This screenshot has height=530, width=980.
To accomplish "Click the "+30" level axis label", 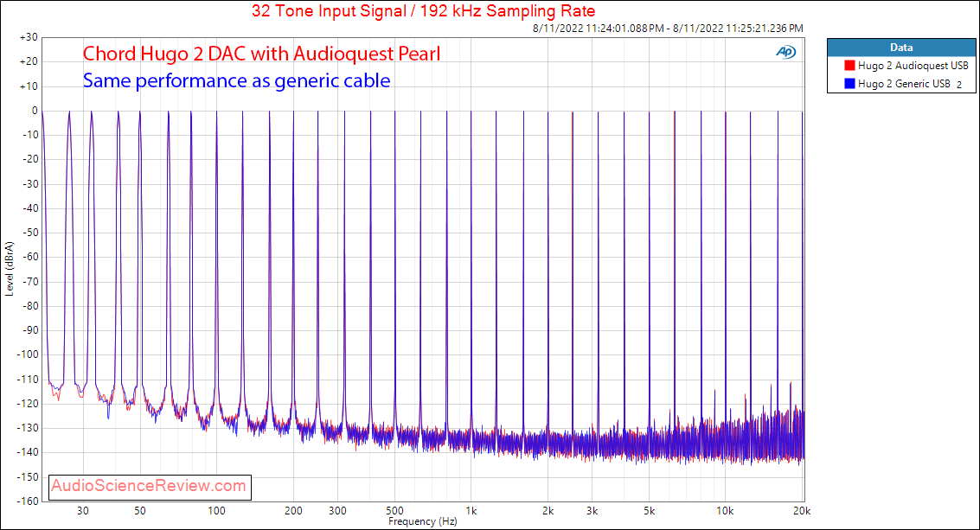I will [x=29, y=37].
